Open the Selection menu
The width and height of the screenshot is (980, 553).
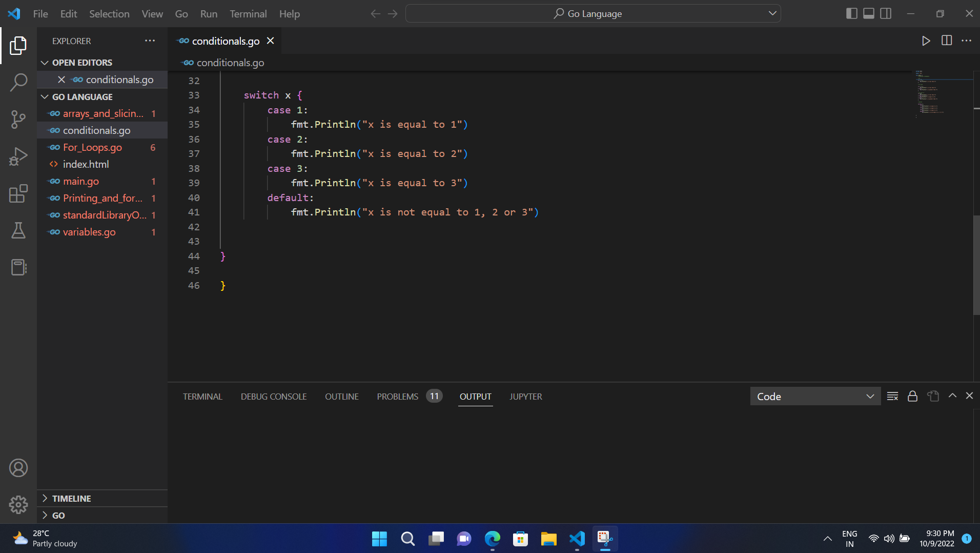pyautogui.click(x=109, y=14)
